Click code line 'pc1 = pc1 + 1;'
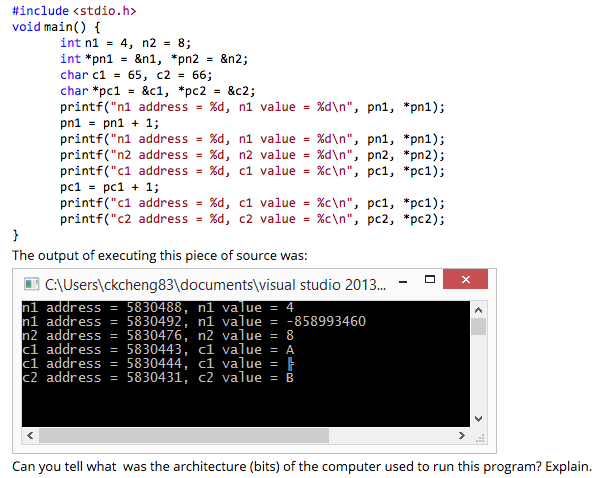The image size is (597, 478). [110, 187]
